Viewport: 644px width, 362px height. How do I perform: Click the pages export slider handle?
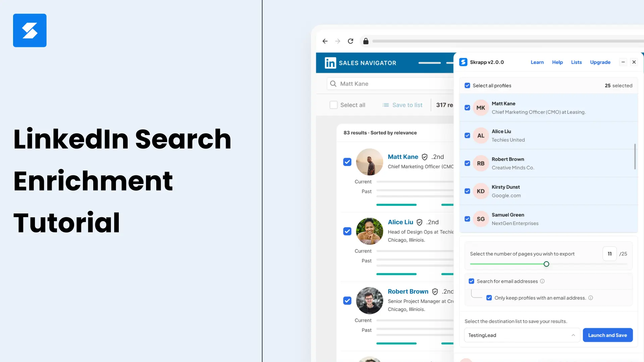(x=546, y=264)
